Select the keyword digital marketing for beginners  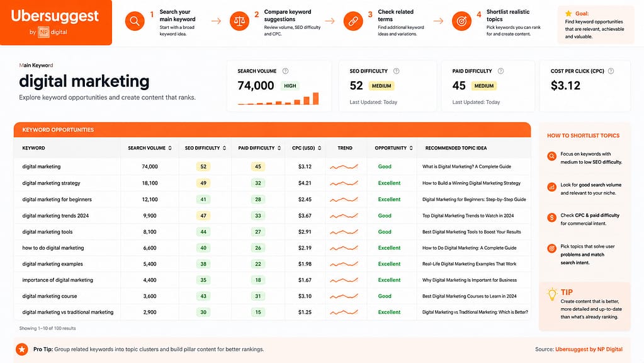(57, 199)
